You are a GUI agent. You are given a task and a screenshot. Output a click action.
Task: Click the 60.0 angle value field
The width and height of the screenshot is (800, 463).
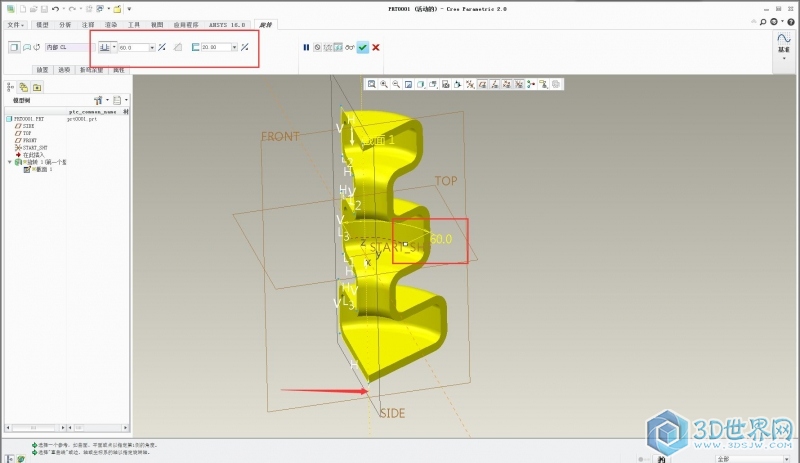133,47
